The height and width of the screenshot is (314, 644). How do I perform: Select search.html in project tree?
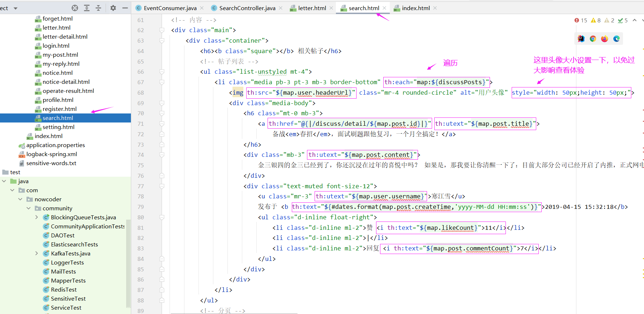65,118
